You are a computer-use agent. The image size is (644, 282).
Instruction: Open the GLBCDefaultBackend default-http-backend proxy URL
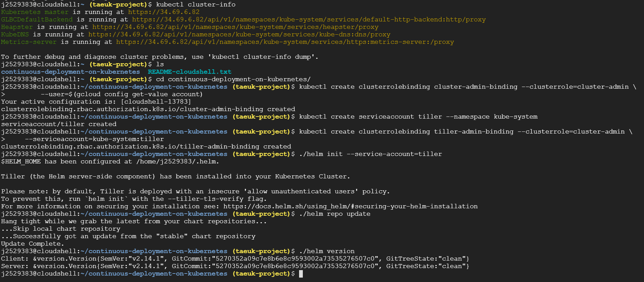(x=309, y=19)
